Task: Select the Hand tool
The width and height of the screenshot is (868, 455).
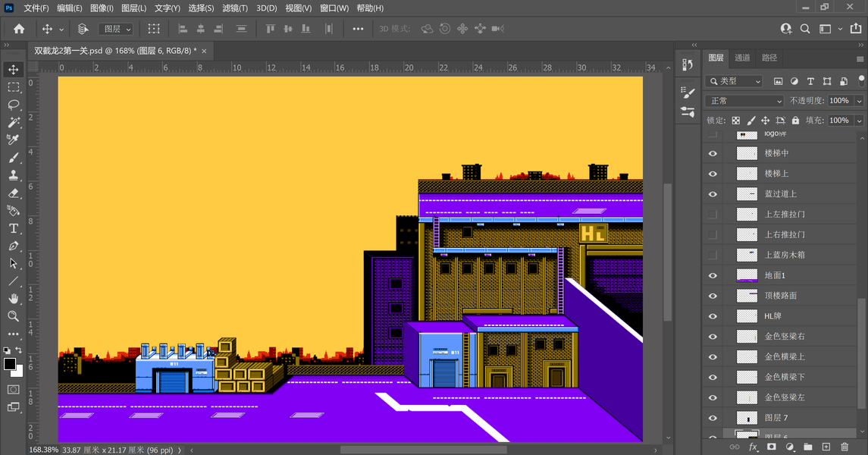Action: pyautogui.click(x=14, y=299)
